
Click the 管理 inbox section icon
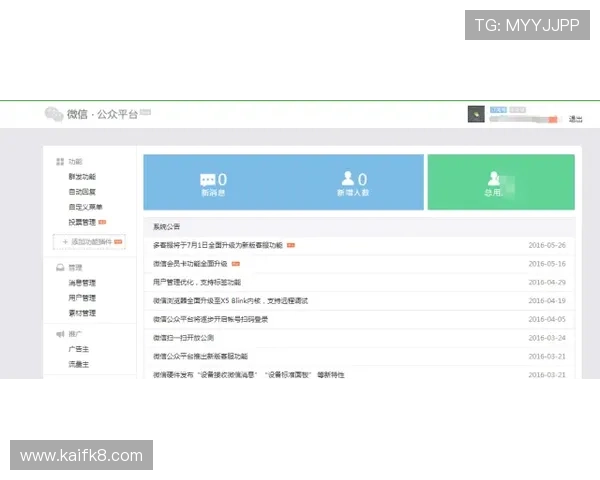click(60, 268)
